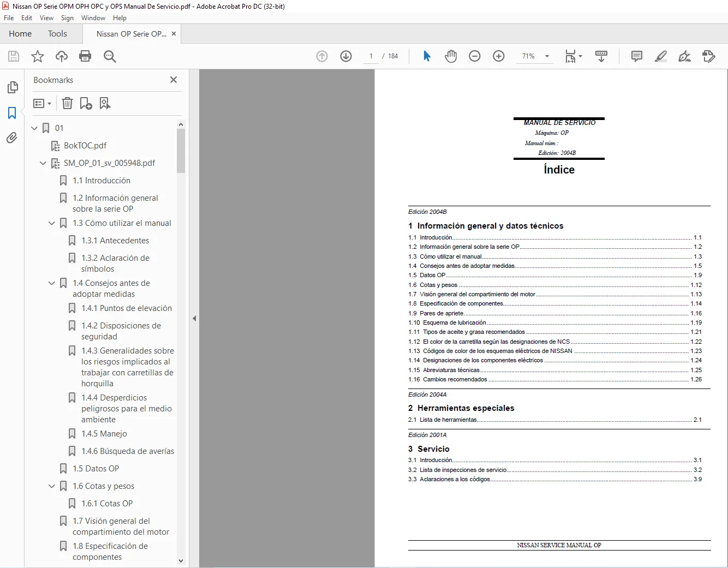Select the Nissan OP Serie document tab

(x=132, y=34)
